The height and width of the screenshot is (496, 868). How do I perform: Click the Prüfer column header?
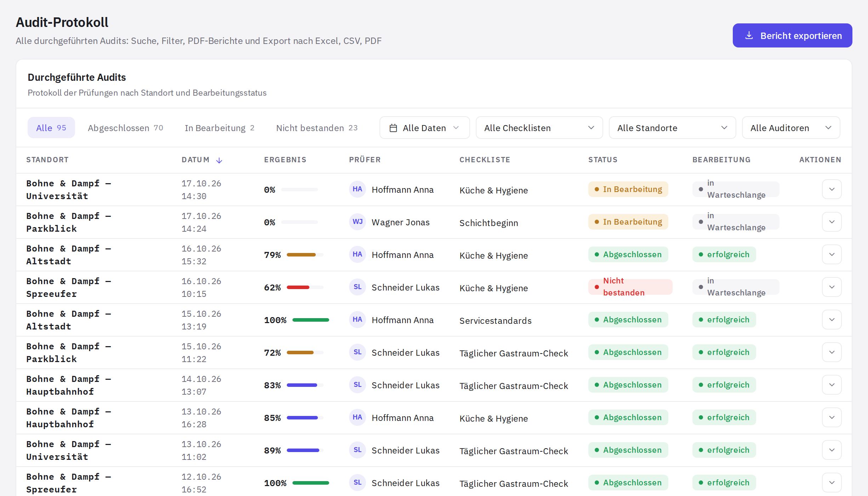pos(365,160)
